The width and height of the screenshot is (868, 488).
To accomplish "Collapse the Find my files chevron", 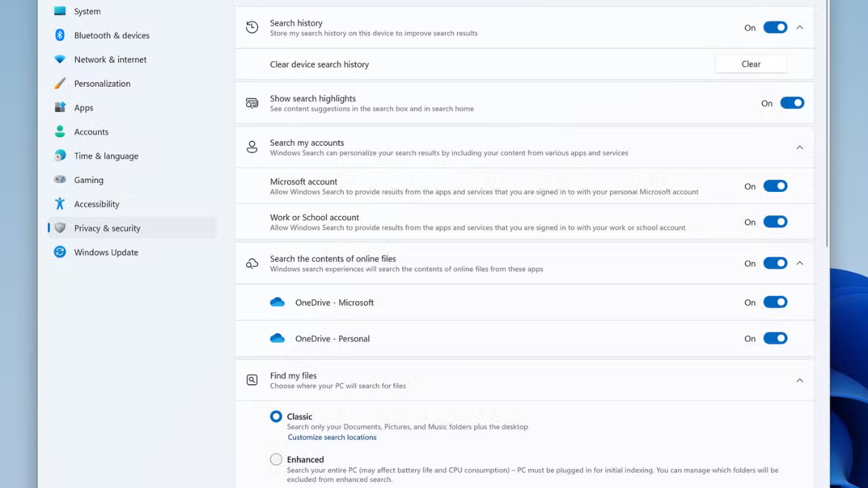I will [x=800, y=381].
